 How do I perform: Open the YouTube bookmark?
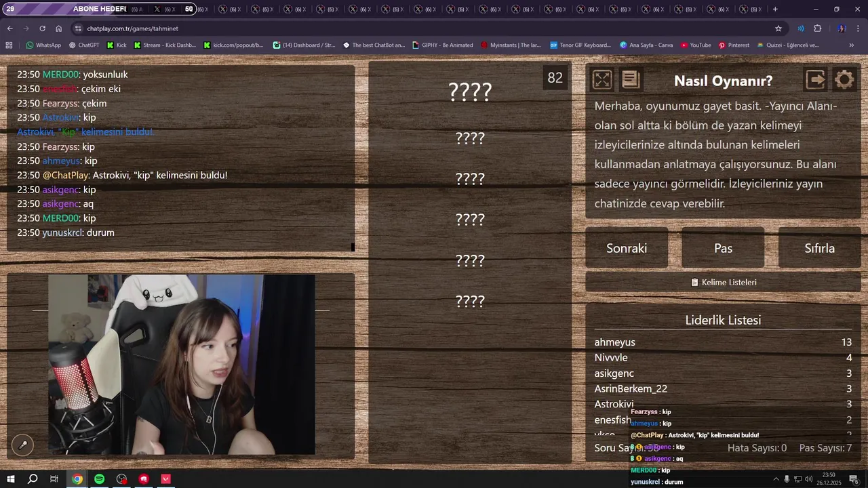(x=696, y=45)
